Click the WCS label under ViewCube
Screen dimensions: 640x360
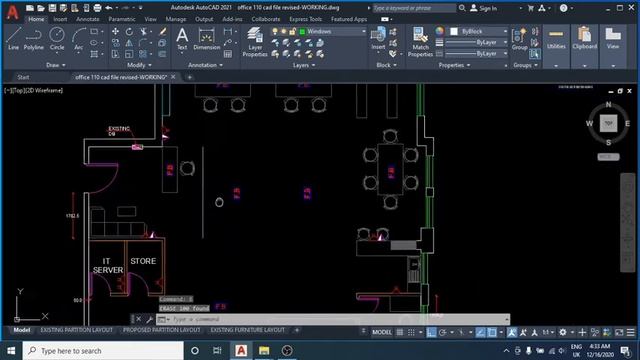point(608,157)
